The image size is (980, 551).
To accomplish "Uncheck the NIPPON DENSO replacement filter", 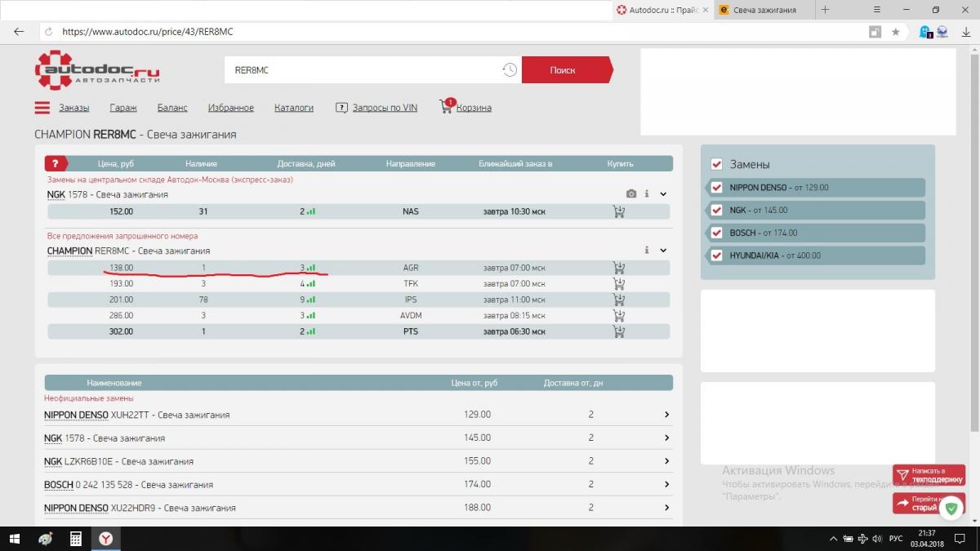I will coord(716,188).
